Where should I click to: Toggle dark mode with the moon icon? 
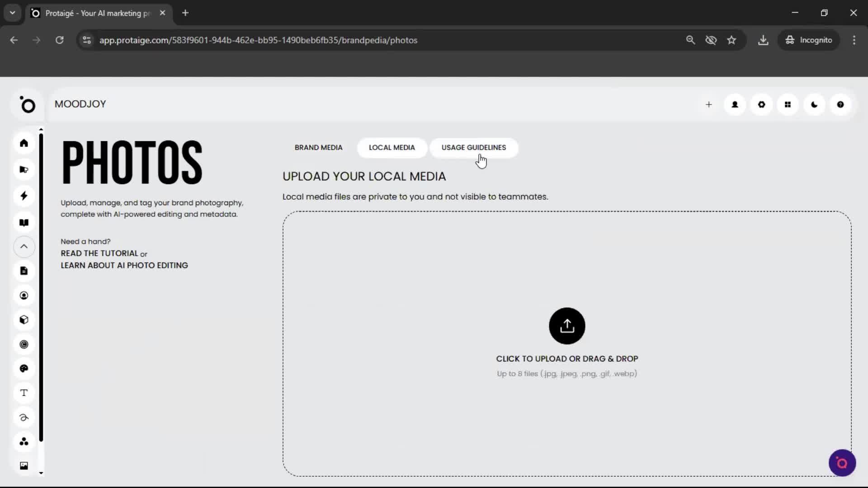click(814, 104)
